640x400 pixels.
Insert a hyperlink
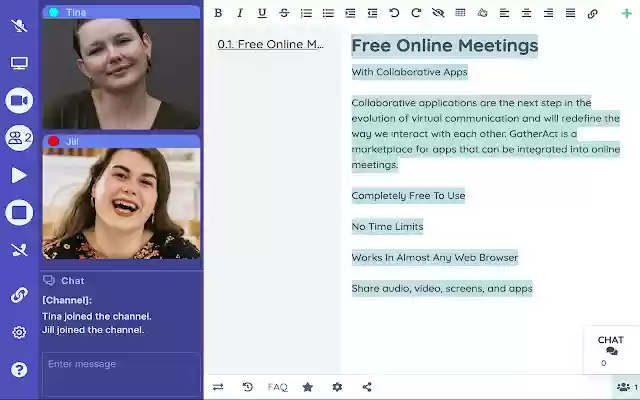pyautogui.click(x=593, y=13)
